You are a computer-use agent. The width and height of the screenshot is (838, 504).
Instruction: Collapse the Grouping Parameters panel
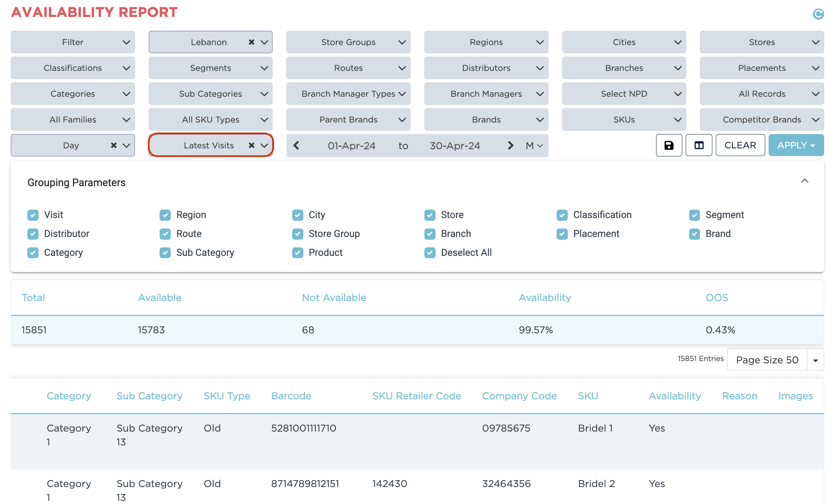(x=804, y=181)
